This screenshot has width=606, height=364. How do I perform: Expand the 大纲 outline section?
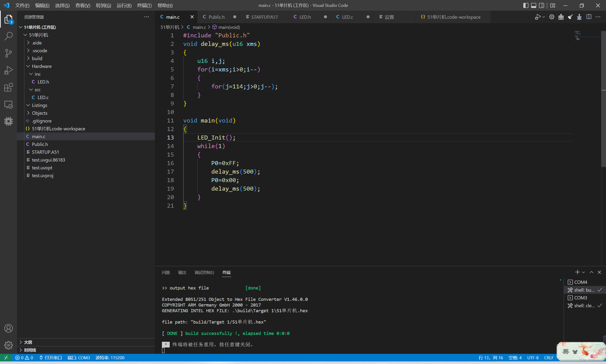tap(28, 342)
